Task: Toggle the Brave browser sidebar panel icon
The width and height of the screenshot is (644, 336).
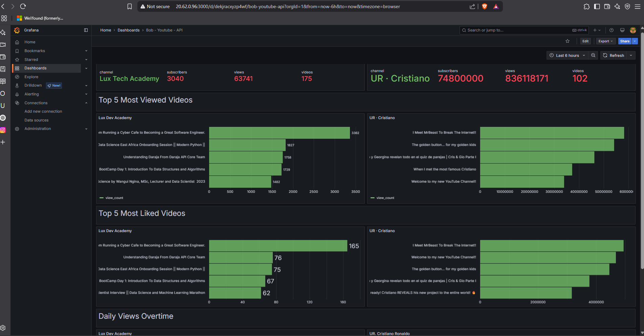Action: [x=597, y=6]
